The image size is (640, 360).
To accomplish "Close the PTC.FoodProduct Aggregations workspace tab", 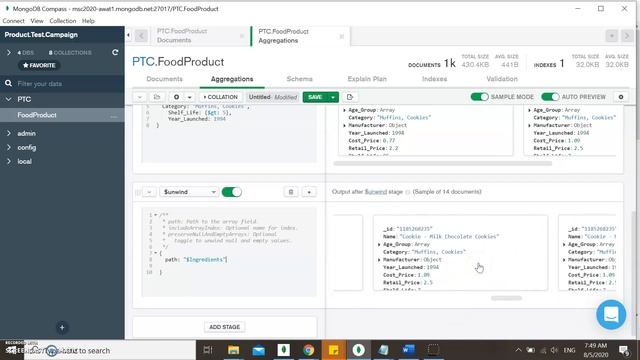I will 342,36.
